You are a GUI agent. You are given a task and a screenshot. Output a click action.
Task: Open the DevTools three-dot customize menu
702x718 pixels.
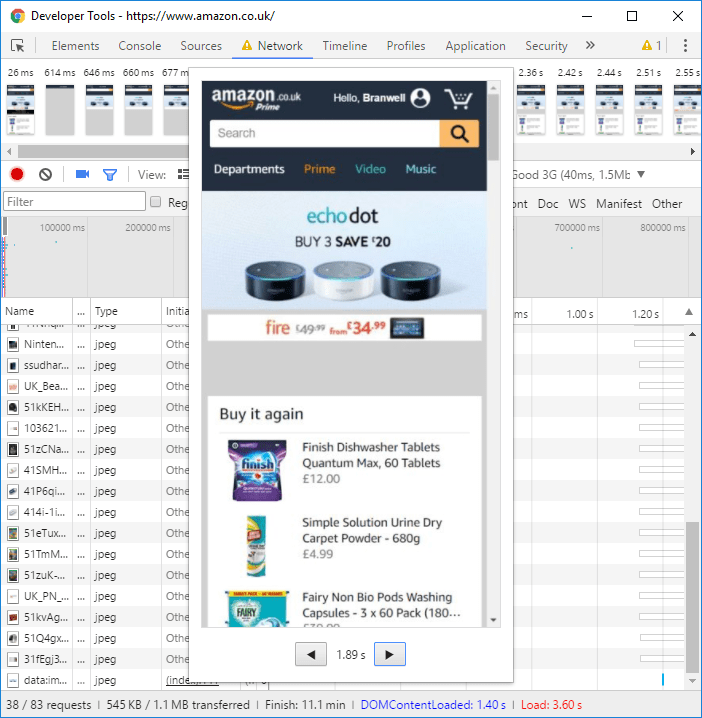pyautogui.click(x=685, y=46)
